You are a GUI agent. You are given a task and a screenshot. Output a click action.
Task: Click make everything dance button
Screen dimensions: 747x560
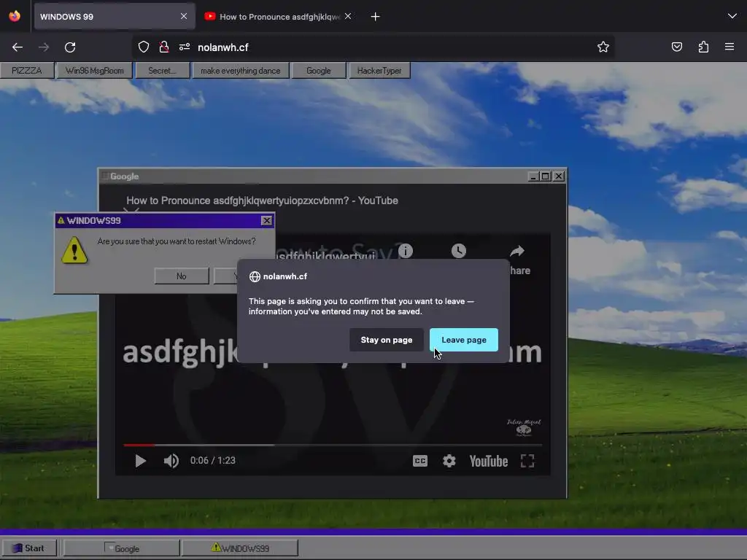(x=240, y=71)
